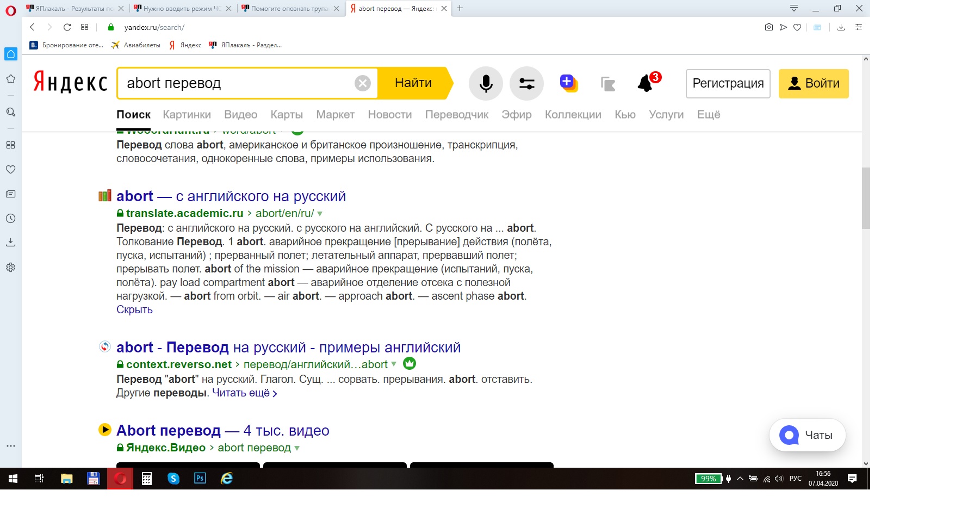
Task: Switch the РУС input language indicator
Action: pos(796,479)
